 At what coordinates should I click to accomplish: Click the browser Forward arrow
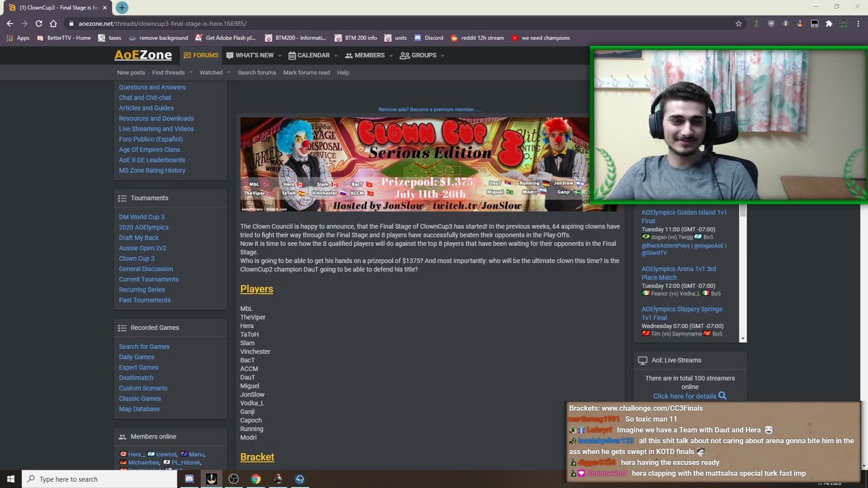point(24,23)
